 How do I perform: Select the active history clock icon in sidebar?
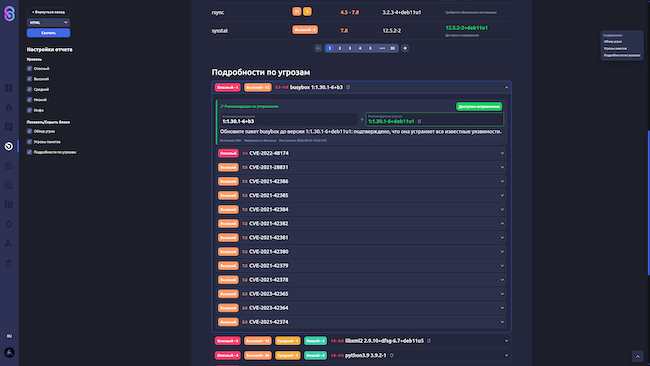click(x=9, y=146)
